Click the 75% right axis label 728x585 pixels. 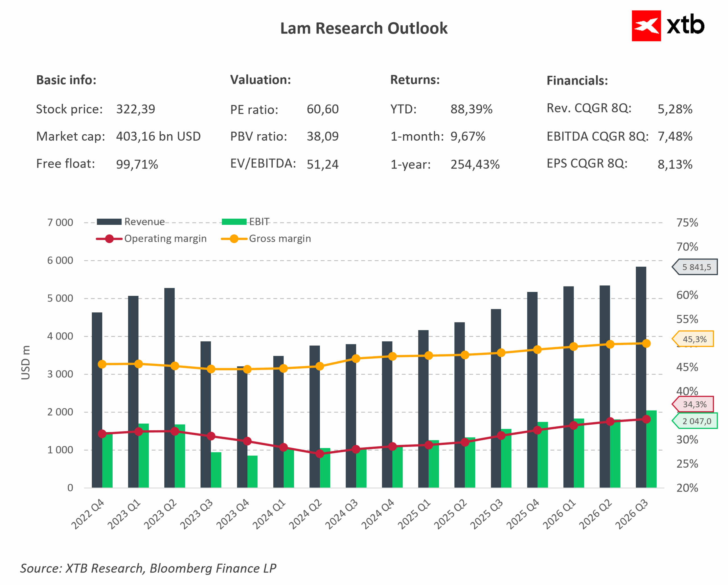click(x=687, y=223)
